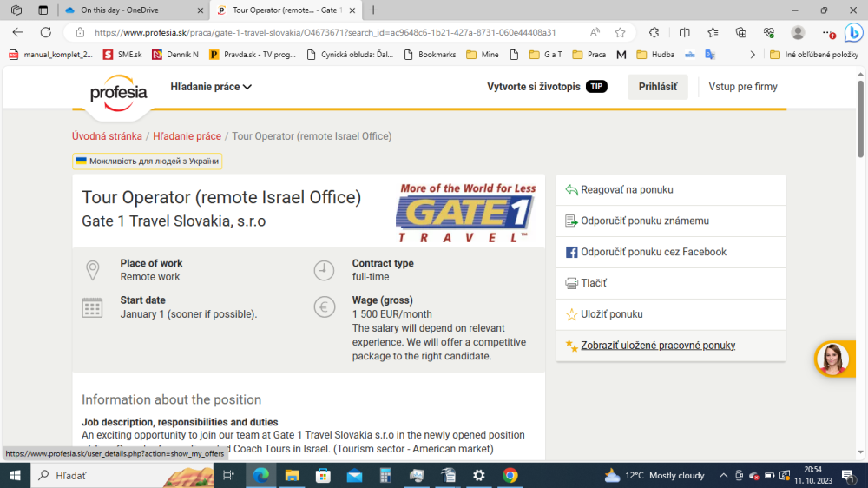Open the Gmail M bookmark icon

[621, 55]
